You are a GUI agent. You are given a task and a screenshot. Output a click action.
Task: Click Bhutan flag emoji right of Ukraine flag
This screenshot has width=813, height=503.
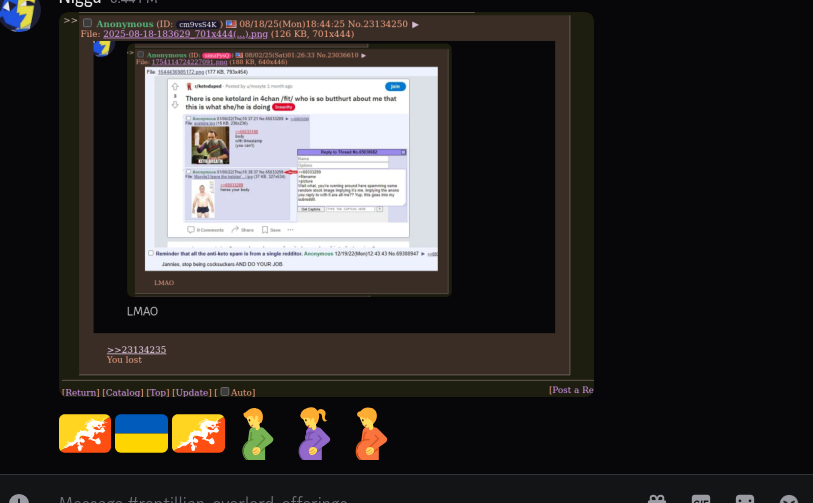coord(199,434)
